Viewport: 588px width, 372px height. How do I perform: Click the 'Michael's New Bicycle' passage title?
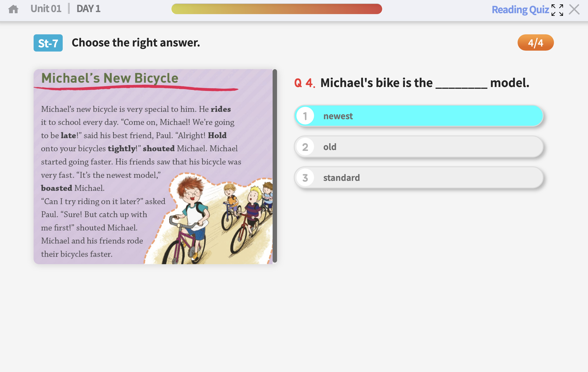click(x=110, y=78)
